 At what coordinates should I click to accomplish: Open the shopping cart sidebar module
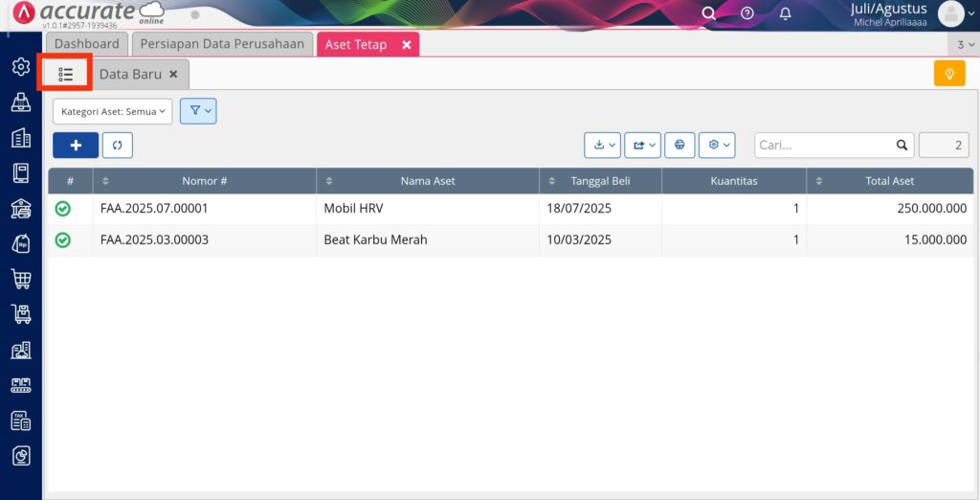click(21, 279)
